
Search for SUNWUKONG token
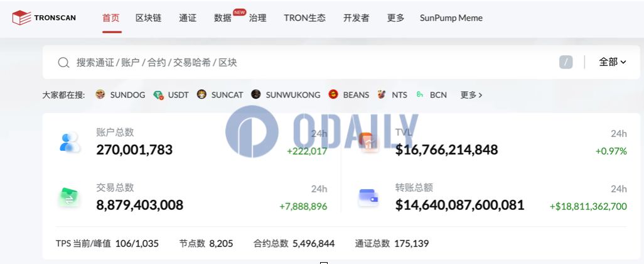pyautogui.click(x=293, y=95)
